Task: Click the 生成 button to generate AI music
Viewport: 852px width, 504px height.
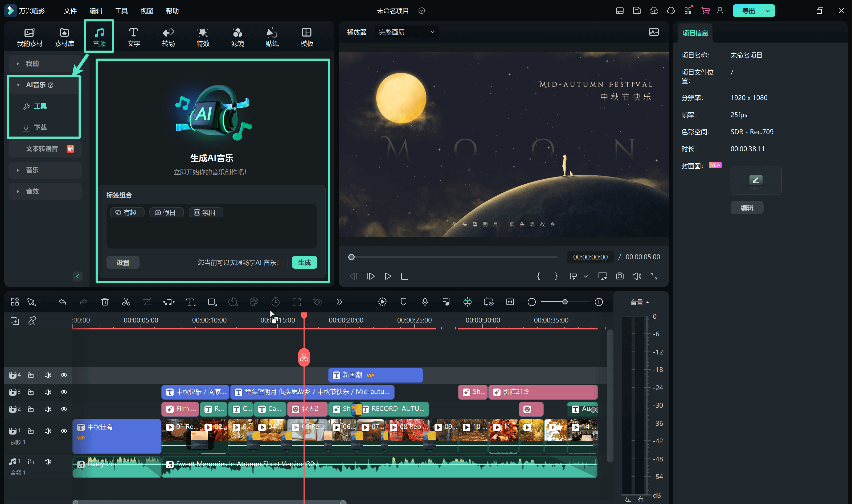Action: (x=304, y=262)
